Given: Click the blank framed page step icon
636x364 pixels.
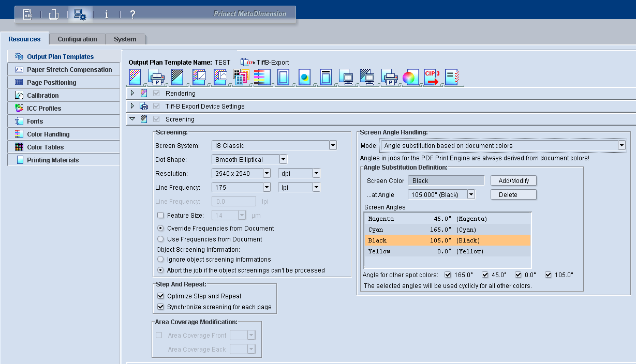Looking at the screenshot, I should [x=283, y=77].
